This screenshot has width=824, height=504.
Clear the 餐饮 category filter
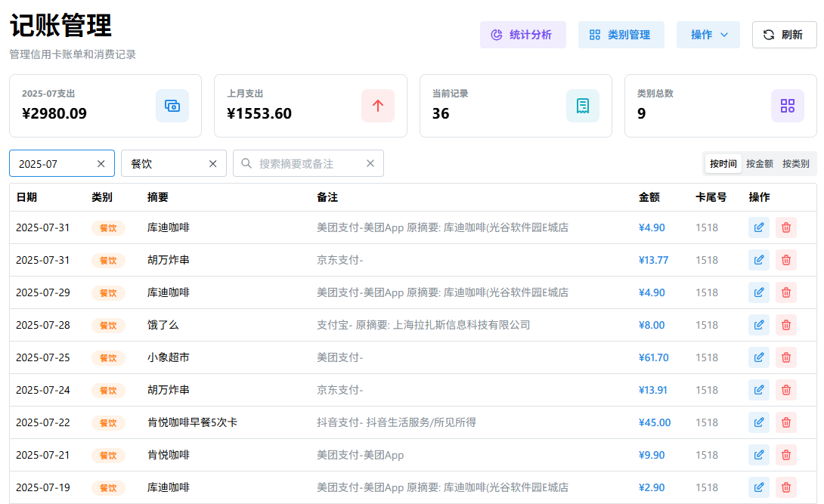point(212,164)
